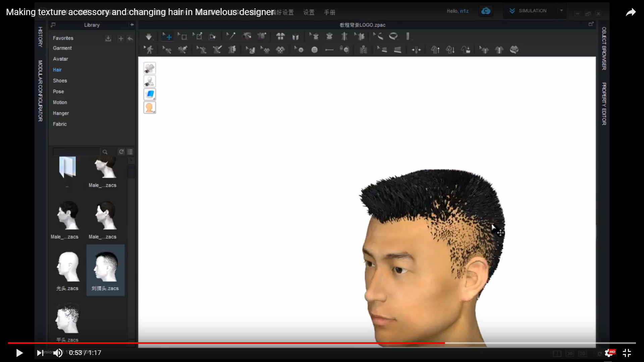Viewport: 644px width, 362px height.
Task: Open the History side tab
Action: pyautogui.click(x=40, y=37)
